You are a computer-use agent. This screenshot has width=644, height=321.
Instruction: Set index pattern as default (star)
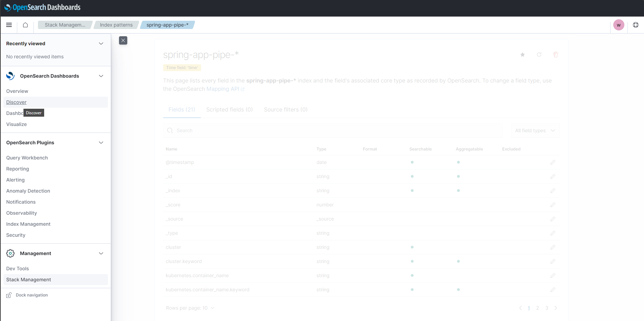pos(523,55)
